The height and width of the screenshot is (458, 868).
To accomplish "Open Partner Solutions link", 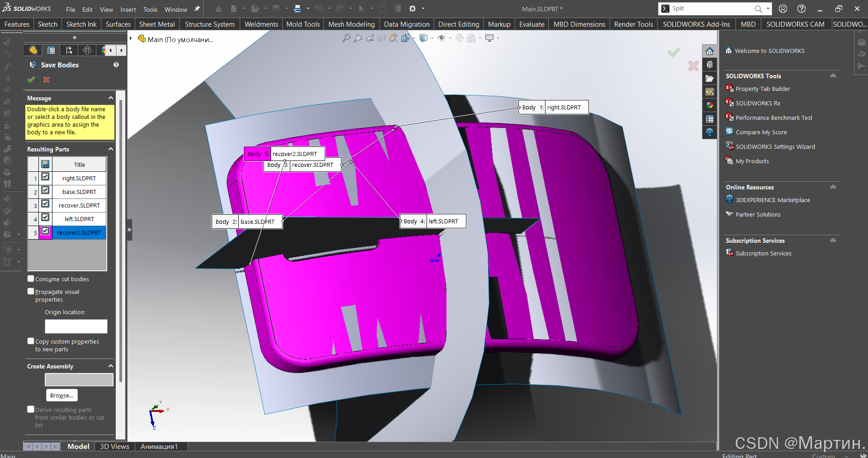I will [758, 215].
